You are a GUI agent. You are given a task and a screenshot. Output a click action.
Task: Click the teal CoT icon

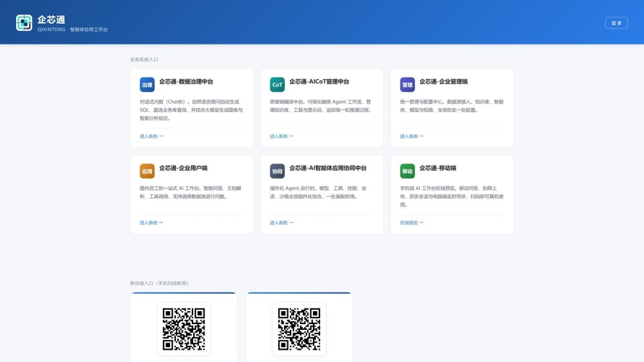tap(277, 84)
